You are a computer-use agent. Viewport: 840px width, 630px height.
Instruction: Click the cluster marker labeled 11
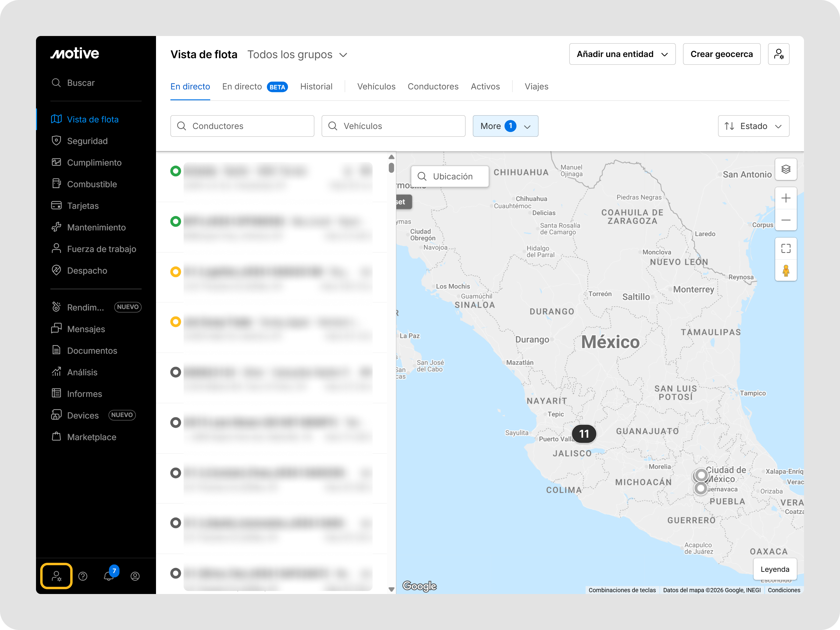coord(584,434)
